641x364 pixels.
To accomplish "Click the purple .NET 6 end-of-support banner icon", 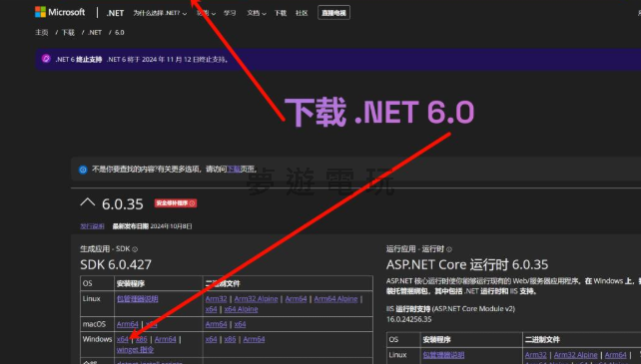I will click(46, 59).
